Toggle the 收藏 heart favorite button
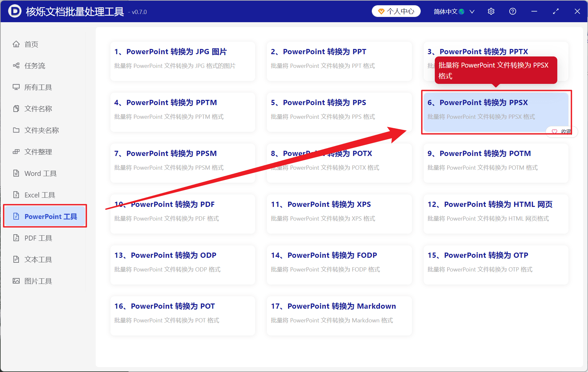The image size is (588, 372). [x=562, y=132]
